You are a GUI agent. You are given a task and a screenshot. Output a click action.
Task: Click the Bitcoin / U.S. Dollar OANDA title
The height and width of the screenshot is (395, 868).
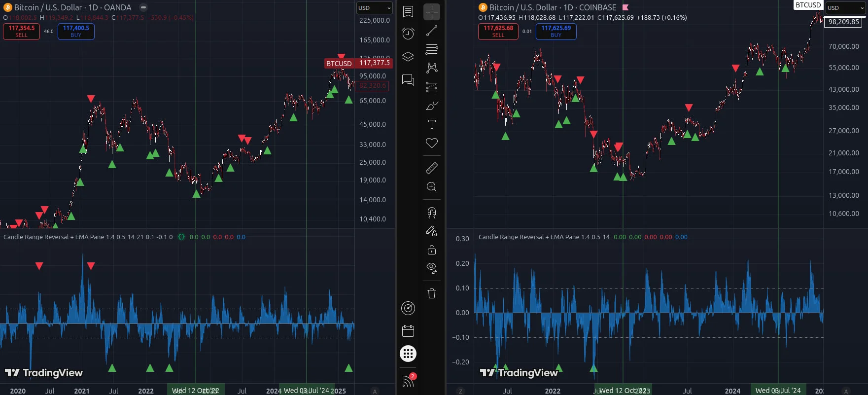(73, 7)
